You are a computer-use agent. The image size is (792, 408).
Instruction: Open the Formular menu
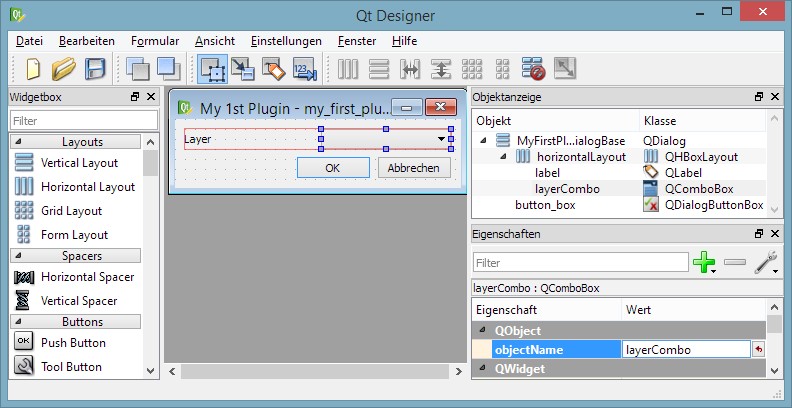tap(155, 41)
